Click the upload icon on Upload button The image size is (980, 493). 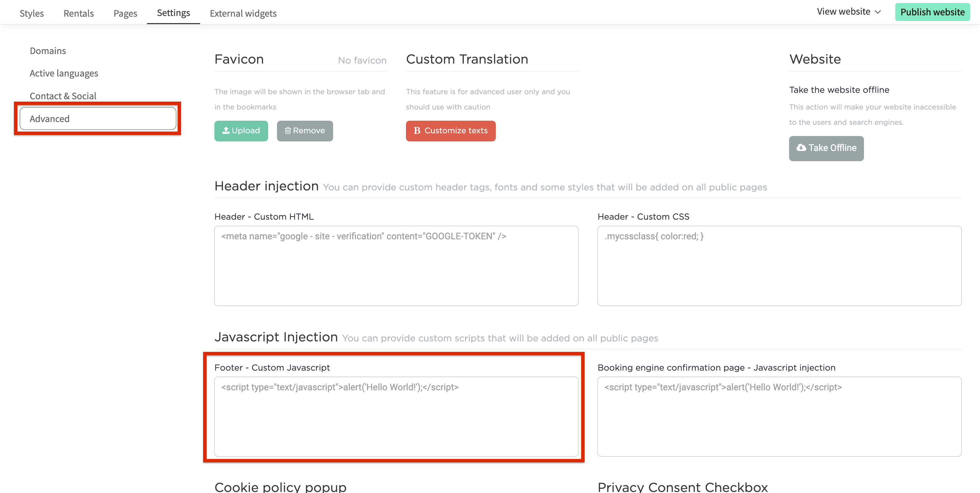[226, 130]
